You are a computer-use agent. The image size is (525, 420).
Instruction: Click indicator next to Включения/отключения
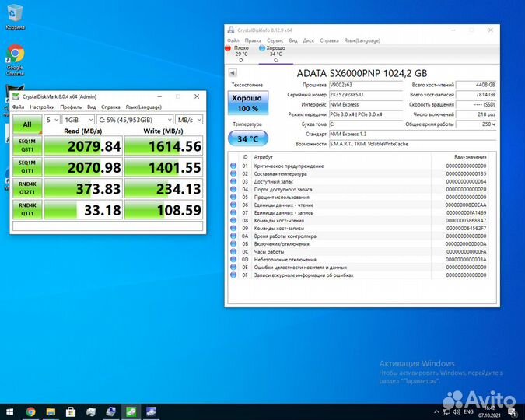(x=233, y=243)
